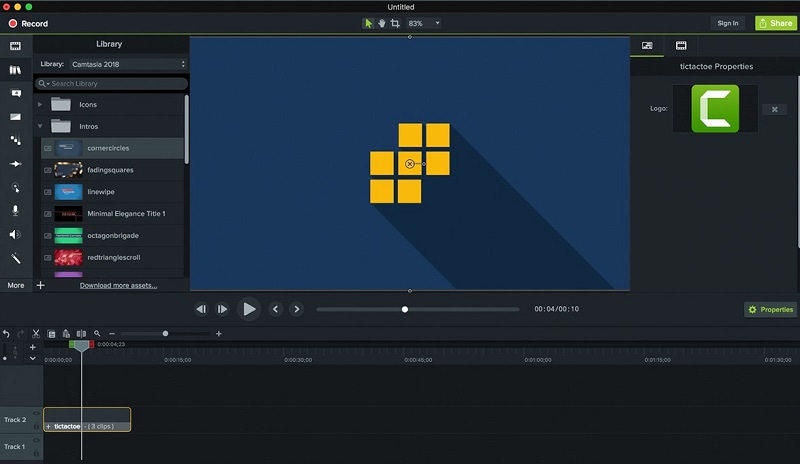Click the track height slider handle

pos(5,359)
